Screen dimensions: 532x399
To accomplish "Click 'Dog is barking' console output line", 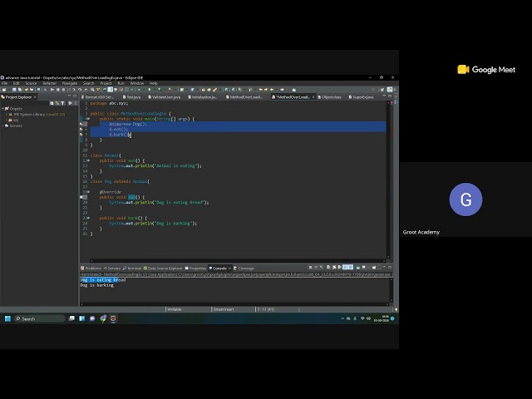I will (97, 285).
